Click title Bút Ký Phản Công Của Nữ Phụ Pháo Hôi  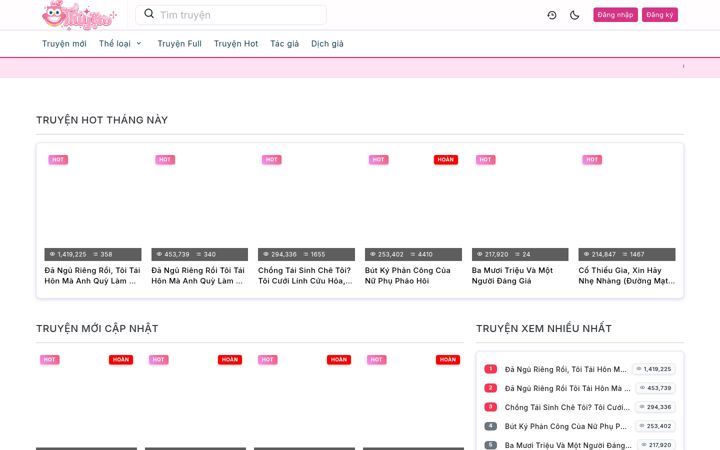click(x=408, y=276)
